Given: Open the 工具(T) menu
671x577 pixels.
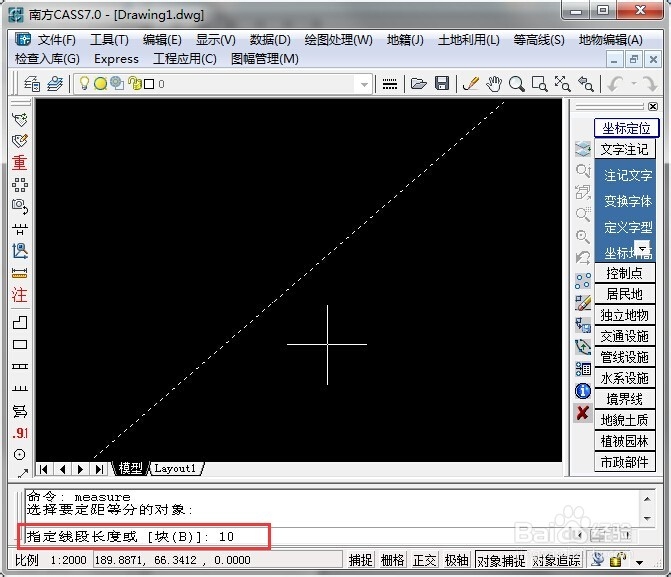Looking at the screenshot, I should tap(109, 40).
